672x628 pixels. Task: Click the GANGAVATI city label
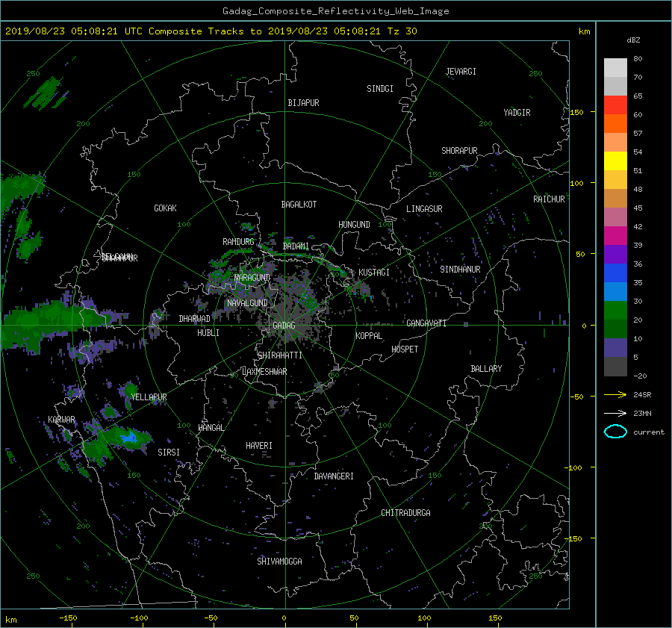tap(426, 323)
